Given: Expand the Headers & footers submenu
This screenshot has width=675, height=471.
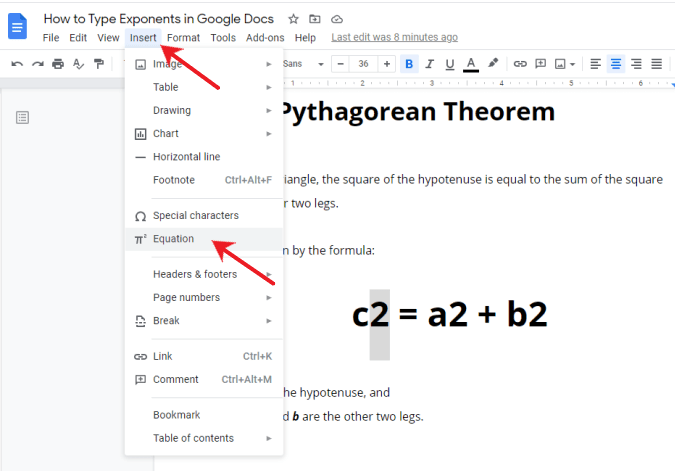Looking at the screenshot, I should [x=204, y=275].
